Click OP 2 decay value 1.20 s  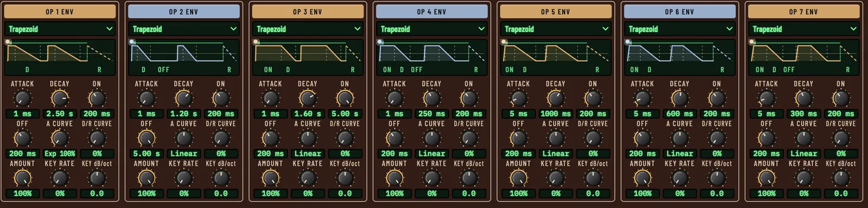click(x=184, y=114)
